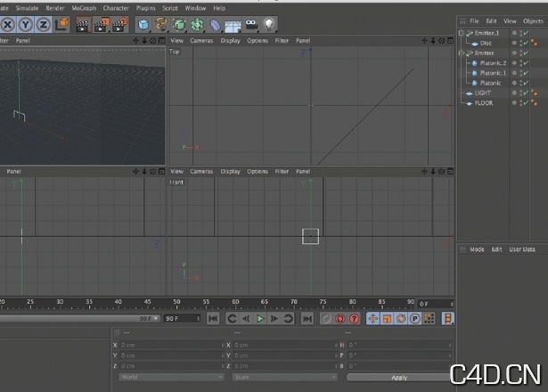This screenshot has width=548, height=392.
Task: Open Attribute Manager User Data menu
Action: [522, 249]
